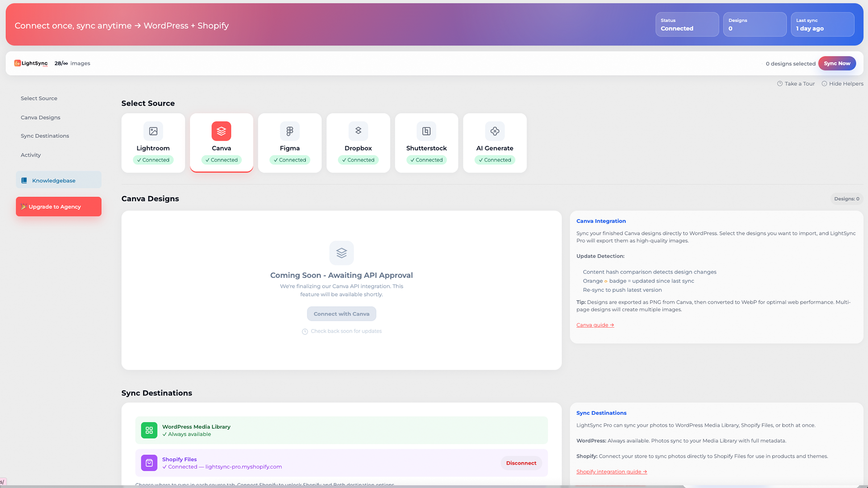The image size is (868, 488).
Task: Click the Connected badge under Figma
Action: [290, 160]
